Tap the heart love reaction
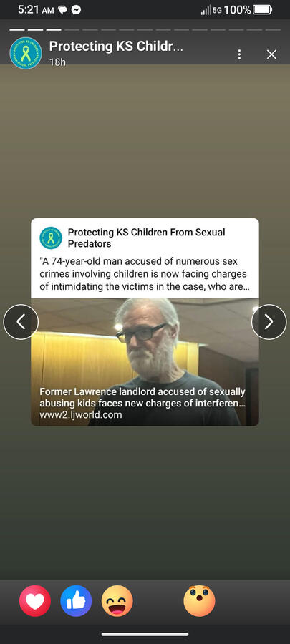The image size is (290, 644). 35,601
